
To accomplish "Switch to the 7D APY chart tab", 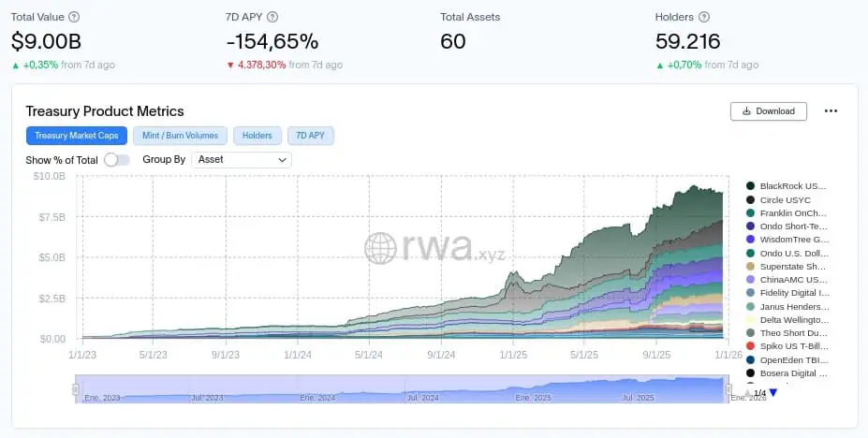I will coord(310,136).
